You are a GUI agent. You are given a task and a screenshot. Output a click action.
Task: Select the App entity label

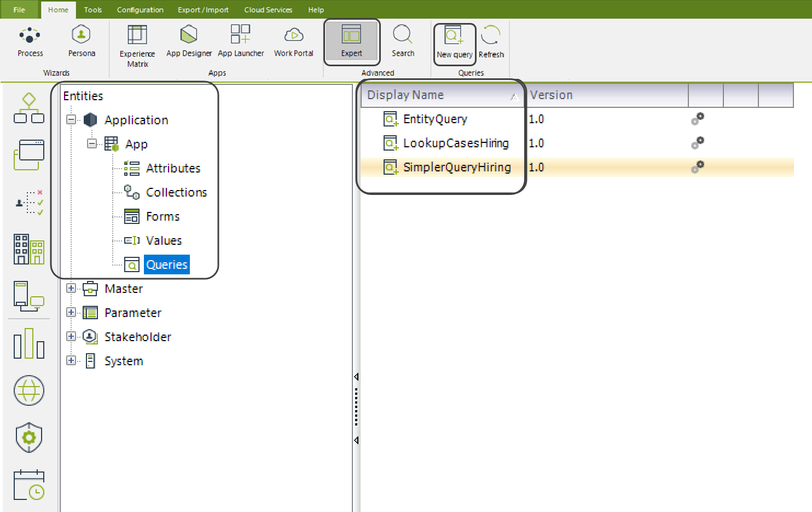coord(136,144)
